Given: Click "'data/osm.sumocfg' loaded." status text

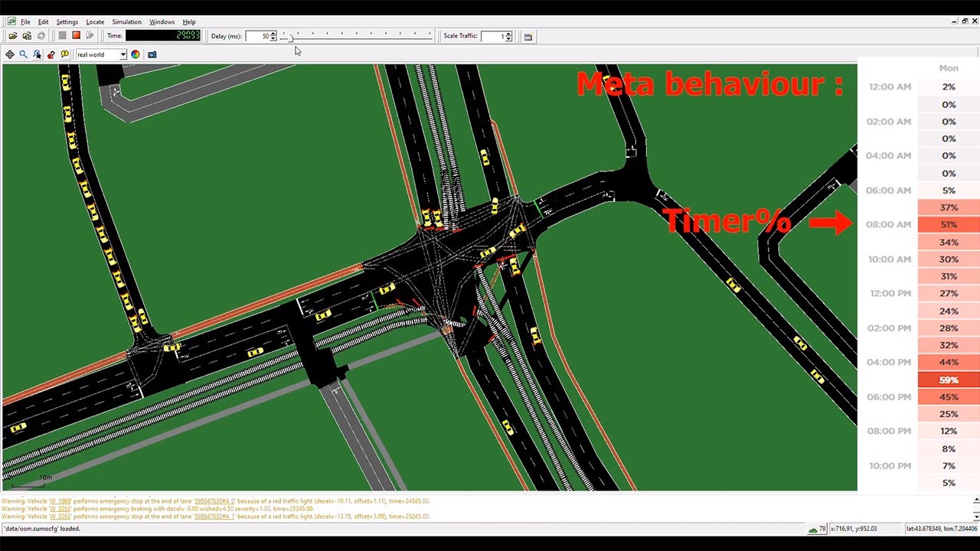Looking at the screenshot, I should point(41,529).
